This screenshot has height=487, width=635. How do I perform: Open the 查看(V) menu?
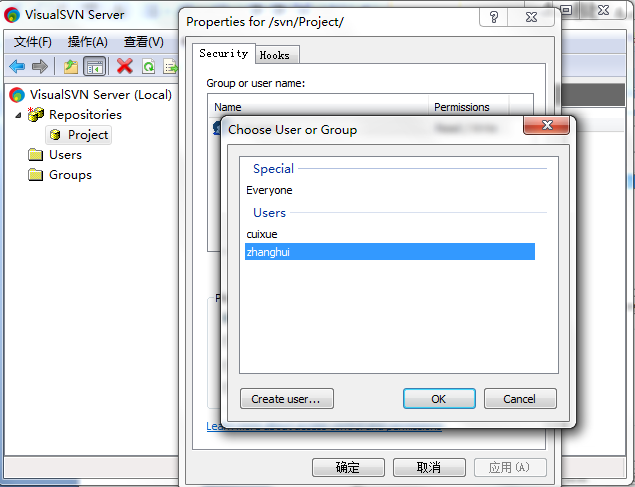(x=144, y=42)
